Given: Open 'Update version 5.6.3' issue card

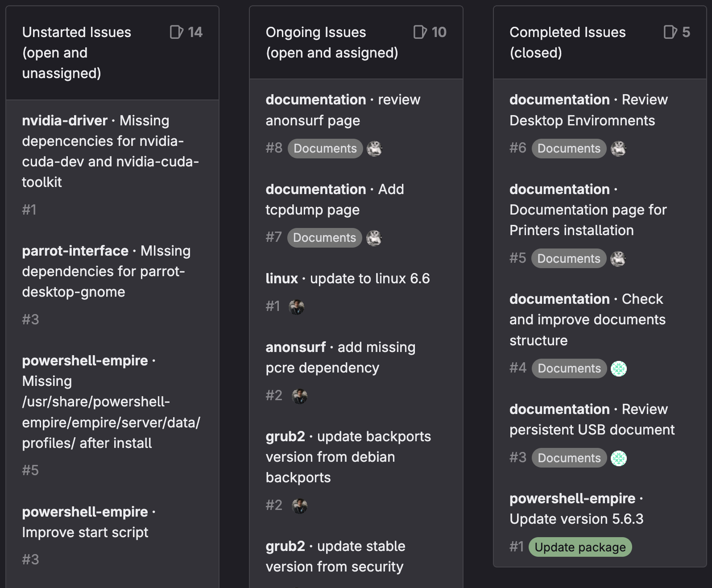Looking at the screenshot, I should [576, 519].
